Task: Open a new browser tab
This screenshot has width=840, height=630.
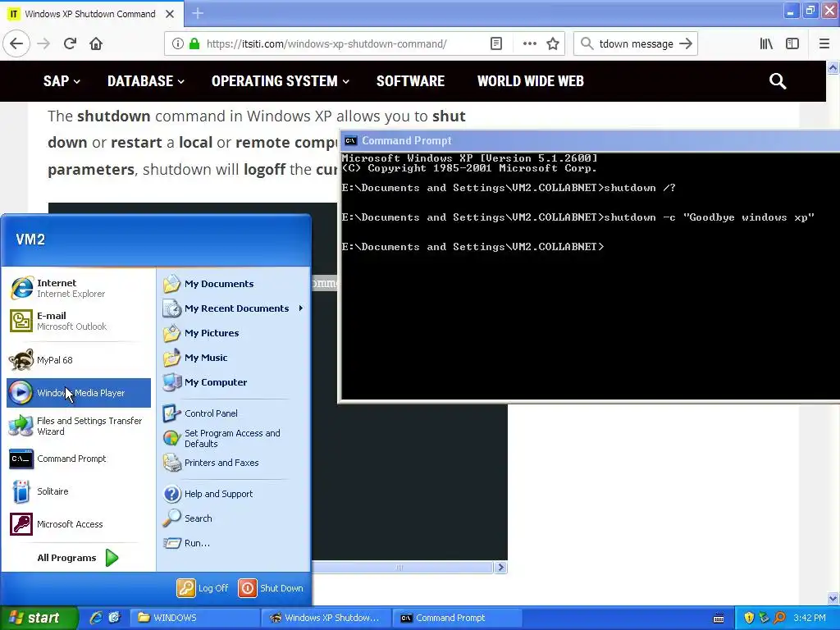Action: (x=198, y=13)
